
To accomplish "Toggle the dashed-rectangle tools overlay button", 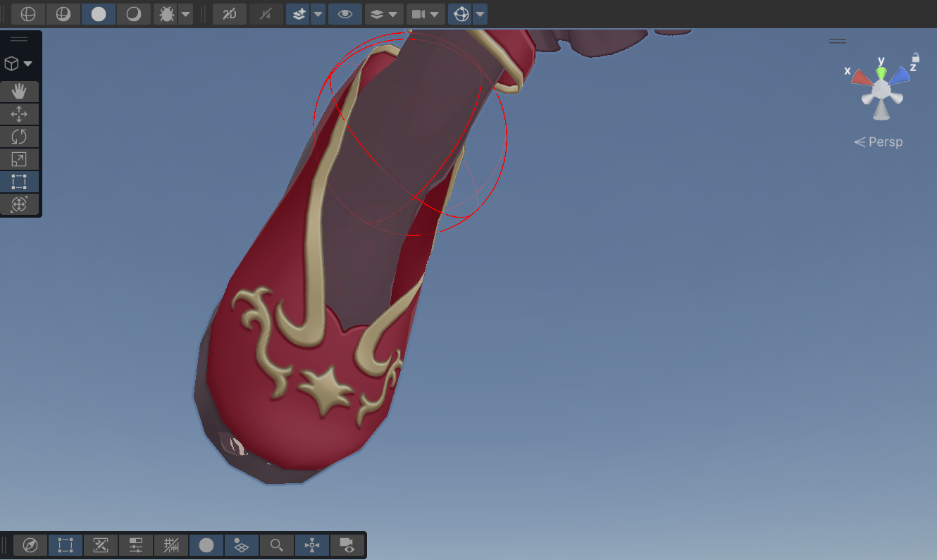I will [66, 545].
